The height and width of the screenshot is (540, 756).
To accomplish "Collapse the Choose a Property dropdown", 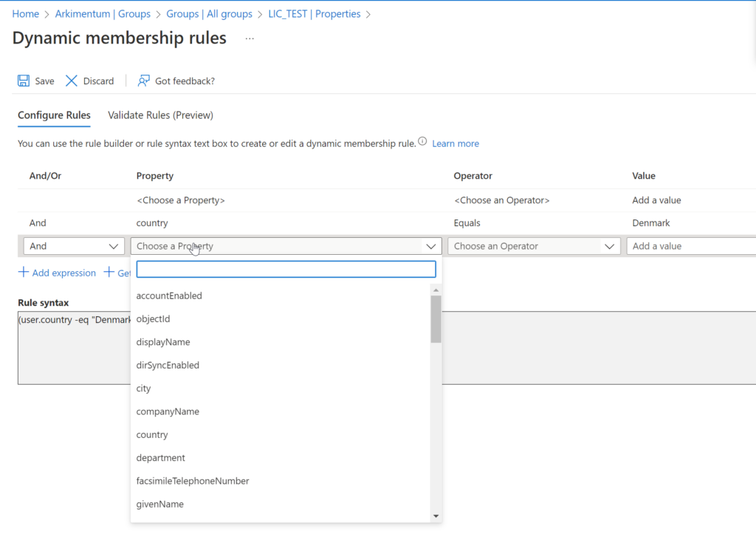I will point(430,246).
